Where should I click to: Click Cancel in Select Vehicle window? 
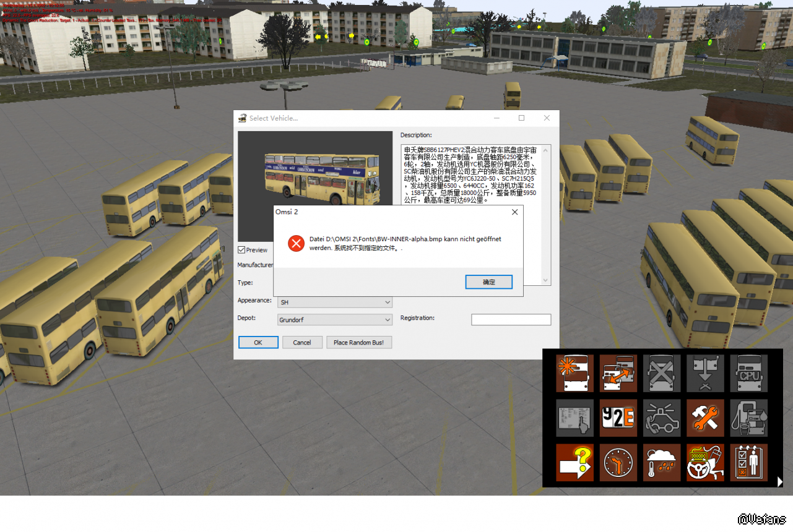pos(302,342)
